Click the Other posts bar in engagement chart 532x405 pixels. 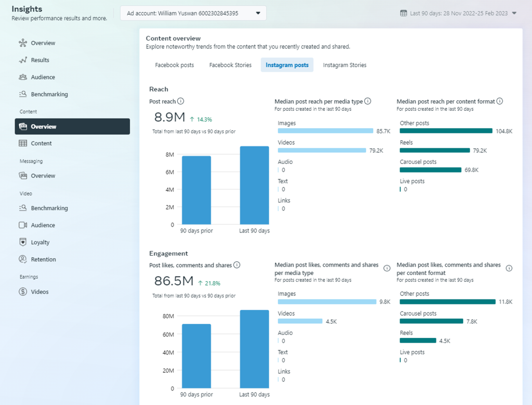(x=447, y=302)
